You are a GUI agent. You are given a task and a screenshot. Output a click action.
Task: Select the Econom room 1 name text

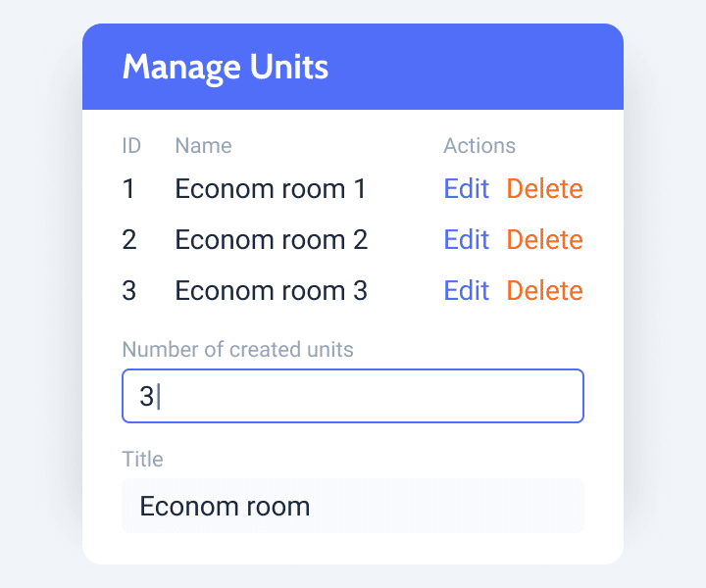(x=271, y=189)
